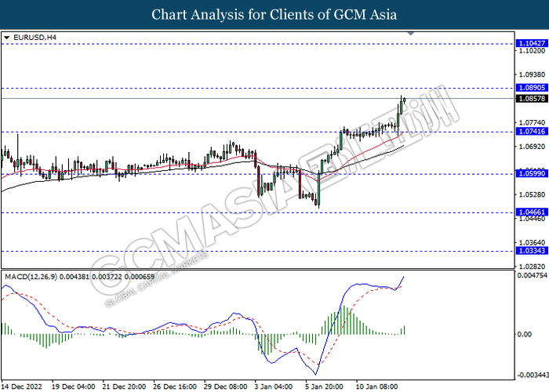
Task: Click the 1.09380 price axis value
Action: pyautogui.click(x=532, y=74)
